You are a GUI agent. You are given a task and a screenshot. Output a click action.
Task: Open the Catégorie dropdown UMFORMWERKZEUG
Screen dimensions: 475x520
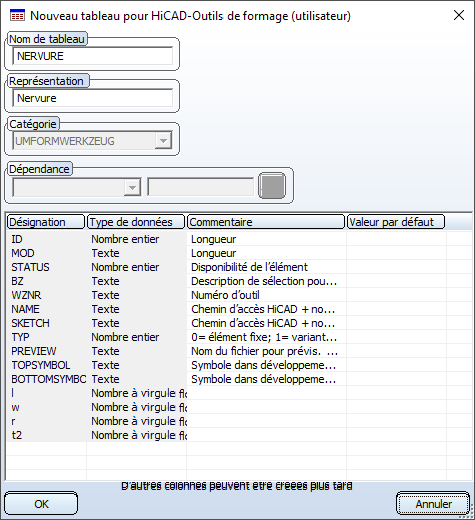pos(92,141)
